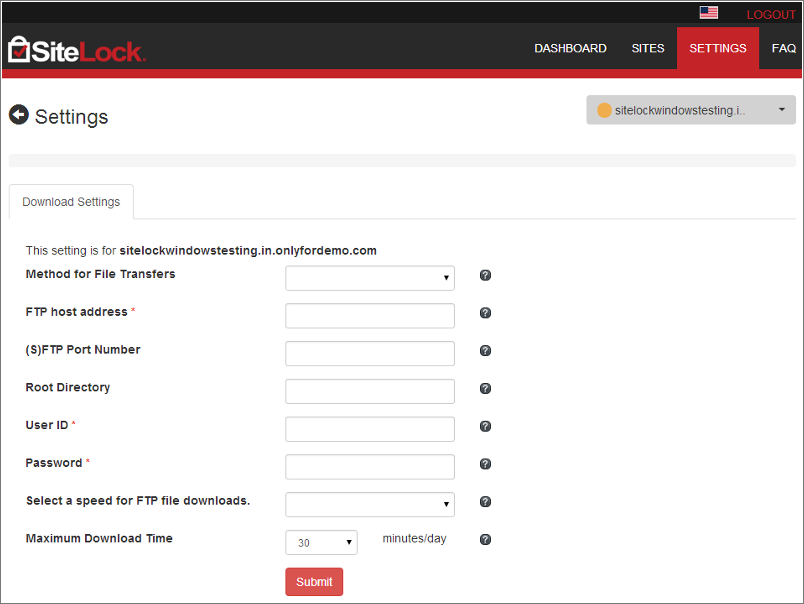Open help for User ID field

[485, 426]
